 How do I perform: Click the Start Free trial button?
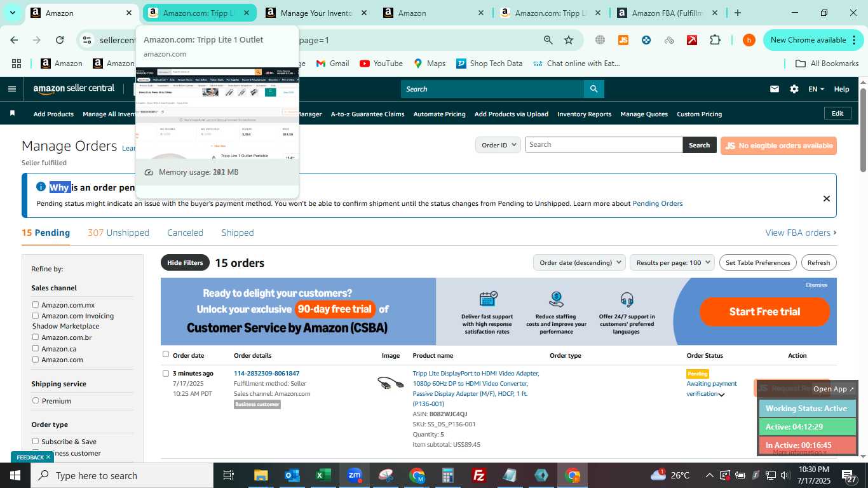point(764,311)
